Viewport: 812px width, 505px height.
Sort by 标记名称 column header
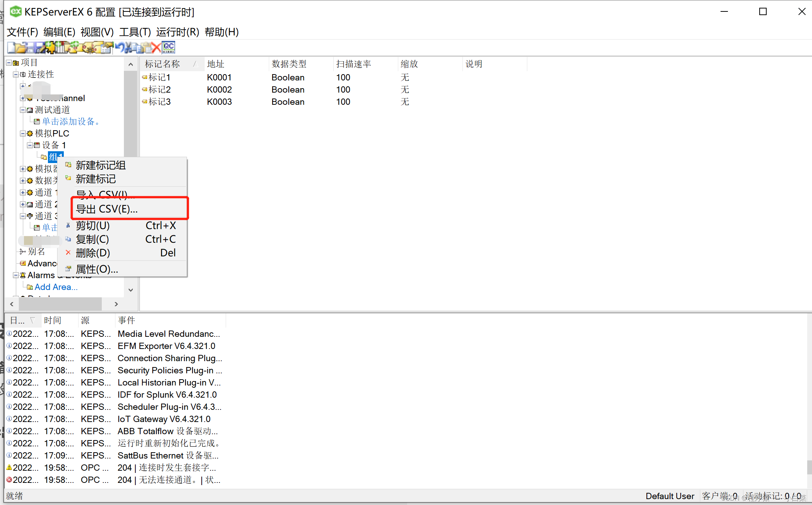click(x=172, y=64)
